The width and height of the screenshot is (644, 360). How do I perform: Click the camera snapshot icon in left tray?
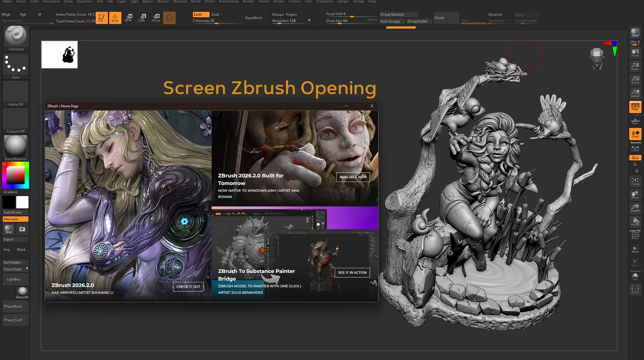pyautogui.click(x=22, y=229)
